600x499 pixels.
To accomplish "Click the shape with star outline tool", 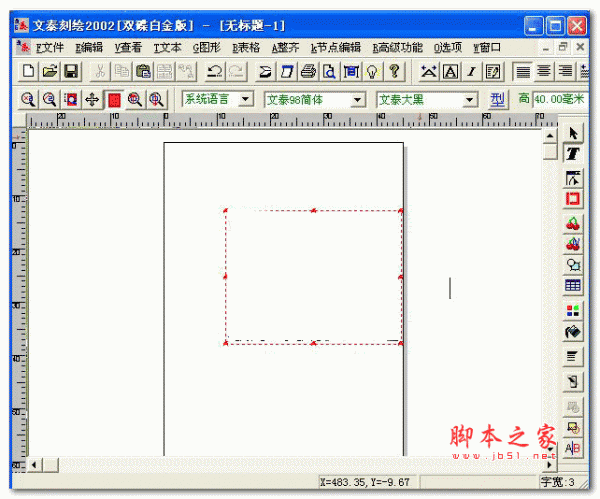I will (x=573, y=265).
